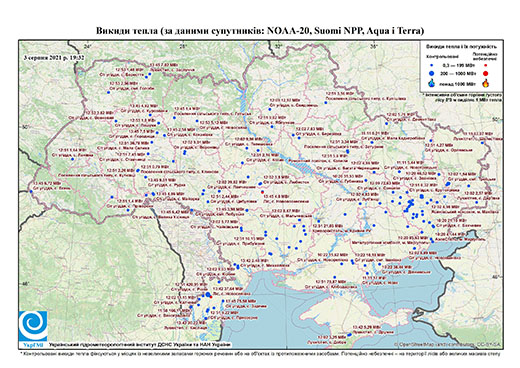
Task: Click the OpenStreetMap contributors attribution
Action: (x=448, y=344)
